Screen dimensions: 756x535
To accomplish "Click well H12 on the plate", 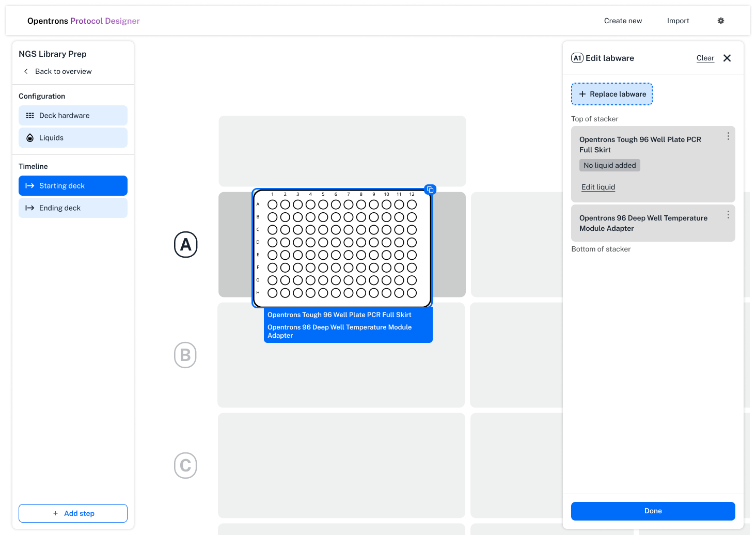I will click(x=412, y=293).
